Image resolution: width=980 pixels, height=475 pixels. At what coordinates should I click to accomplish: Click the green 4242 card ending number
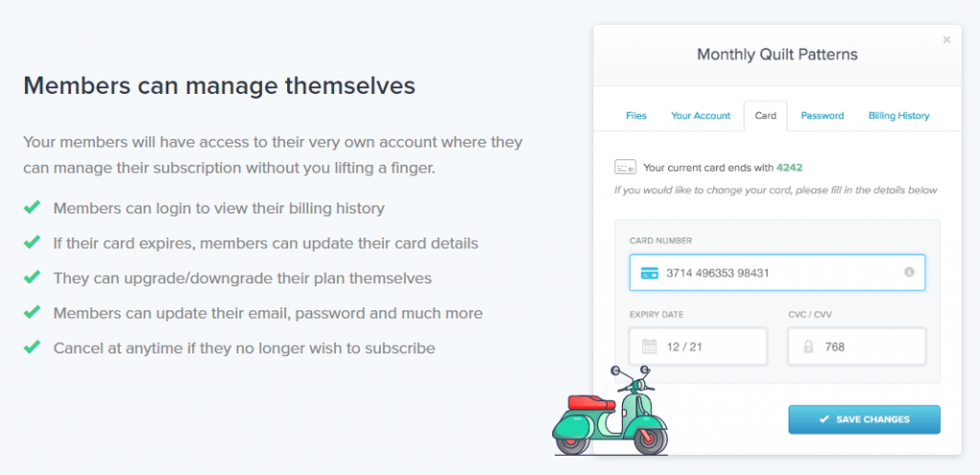[x=790, y=168]
